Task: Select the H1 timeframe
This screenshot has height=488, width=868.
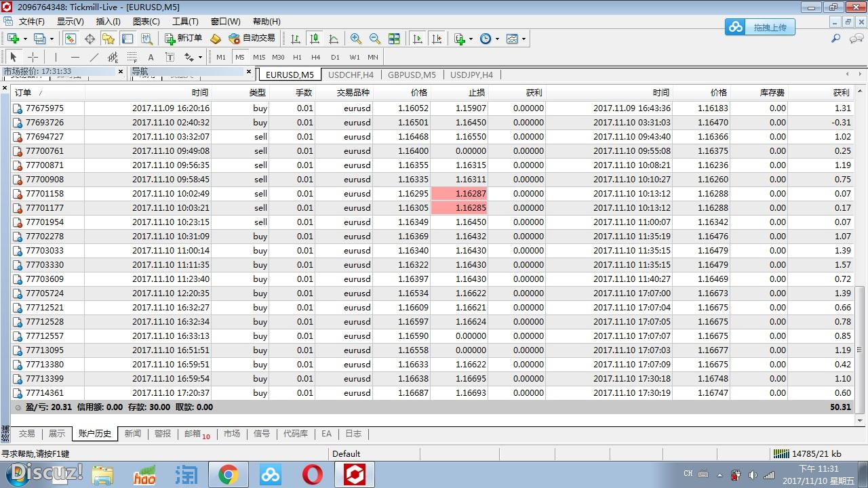Action: click(x=297, y=57)
